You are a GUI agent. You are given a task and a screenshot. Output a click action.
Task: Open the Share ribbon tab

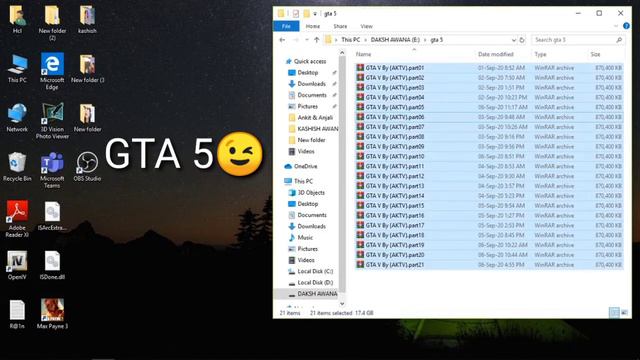point(340,26)
